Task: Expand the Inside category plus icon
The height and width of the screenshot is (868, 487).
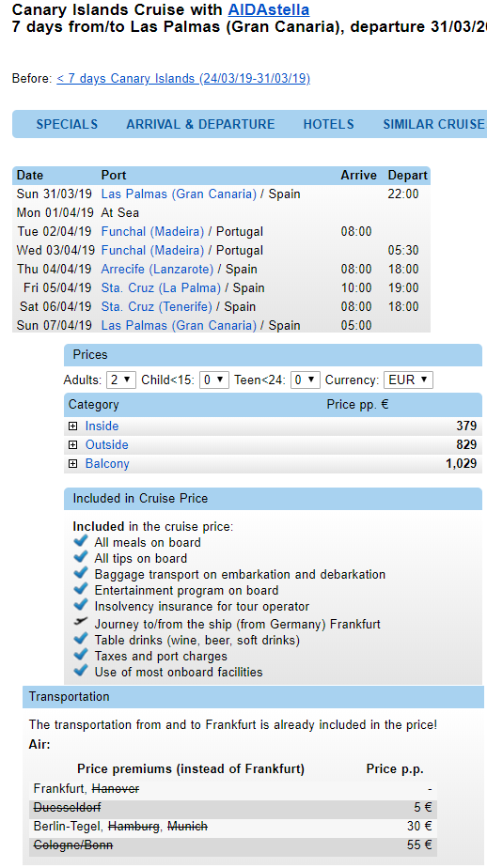Action: click(72, 426)
